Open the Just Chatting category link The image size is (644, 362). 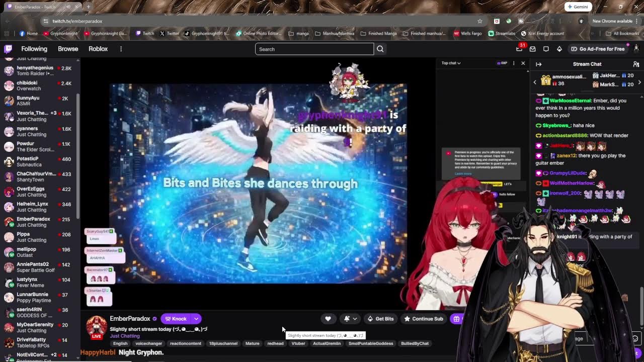(125, 336)
